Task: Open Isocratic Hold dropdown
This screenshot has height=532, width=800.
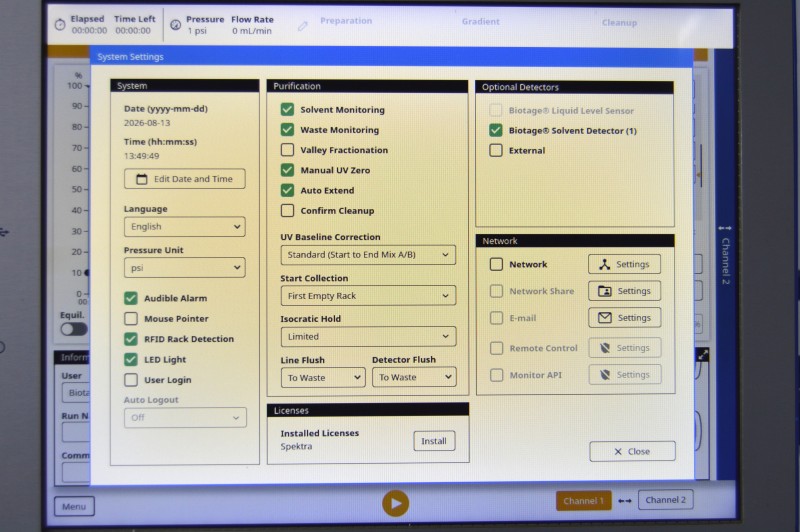Action: coord(368,337)
